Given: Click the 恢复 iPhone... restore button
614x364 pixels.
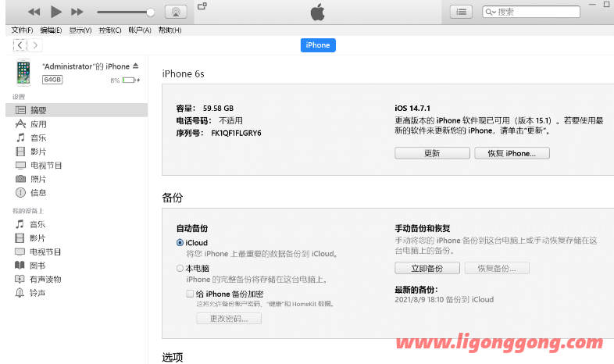Looking at the screenshot, I should [512, 153].
